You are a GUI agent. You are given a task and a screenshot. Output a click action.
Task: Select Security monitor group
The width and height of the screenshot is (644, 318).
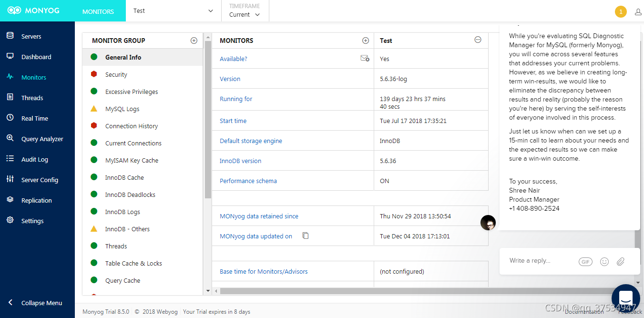[x=143, y=74]
